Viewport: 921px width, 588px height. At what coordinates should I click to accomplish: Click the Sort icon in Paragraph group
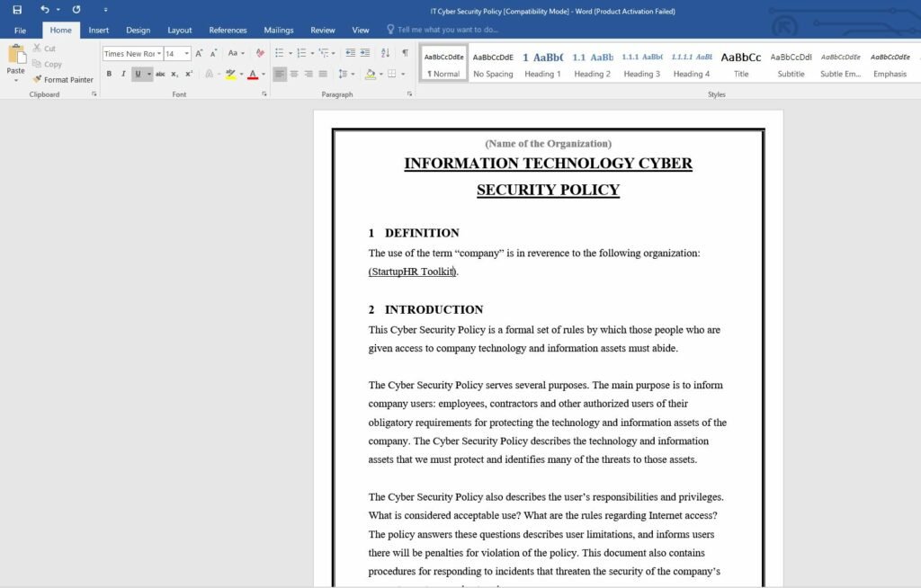(x=386, y=53)
